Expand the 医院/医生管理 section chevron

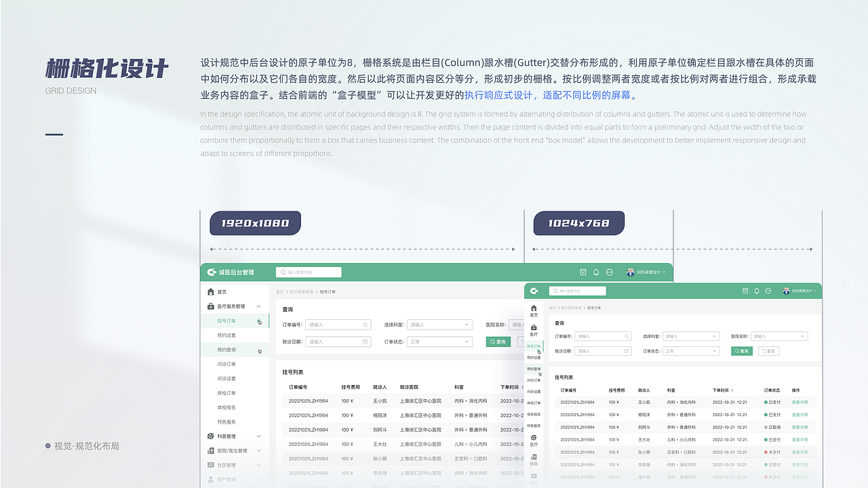[x=259, y=451]
